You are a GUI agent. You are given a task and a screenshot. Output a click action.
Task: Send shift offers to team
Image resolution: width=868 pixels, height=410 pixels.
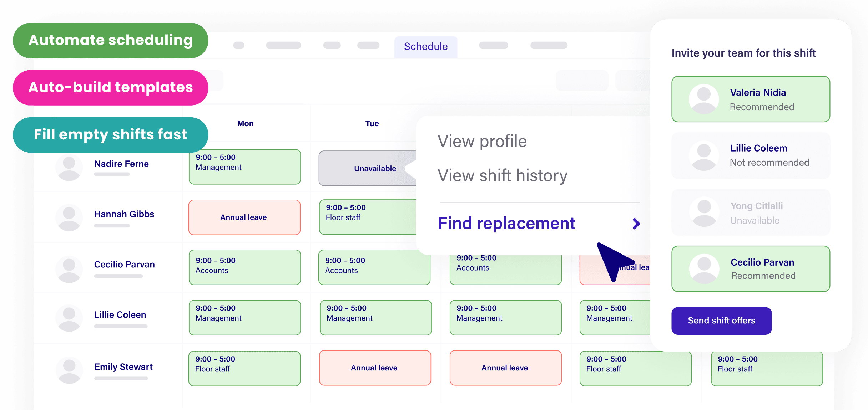[x=721, y=321]
